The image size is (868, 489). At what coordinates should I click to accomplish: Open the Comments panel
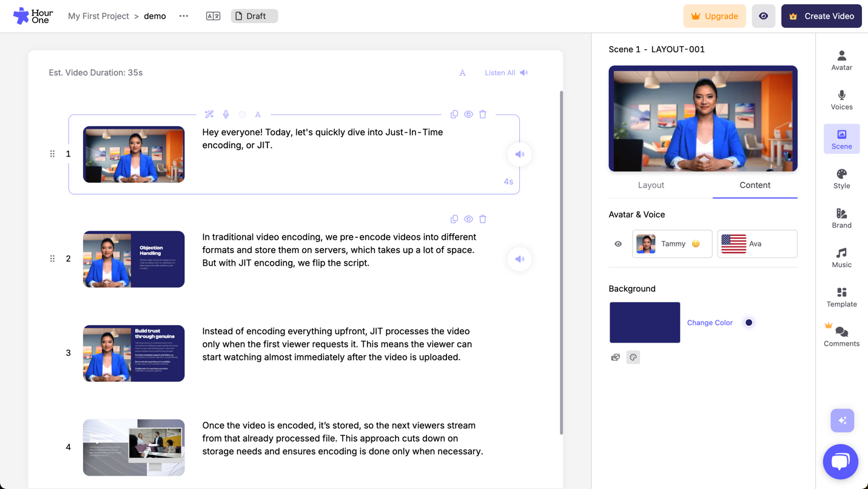841,336
